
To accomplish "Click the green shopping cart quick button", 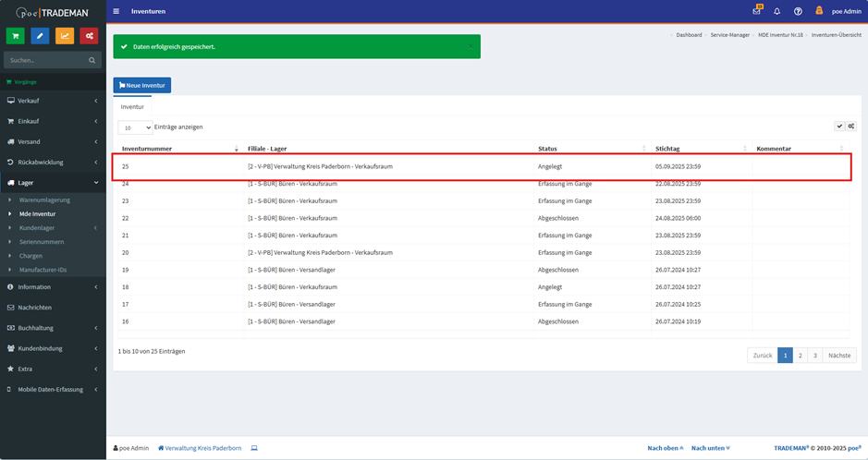I will [16, 36].
